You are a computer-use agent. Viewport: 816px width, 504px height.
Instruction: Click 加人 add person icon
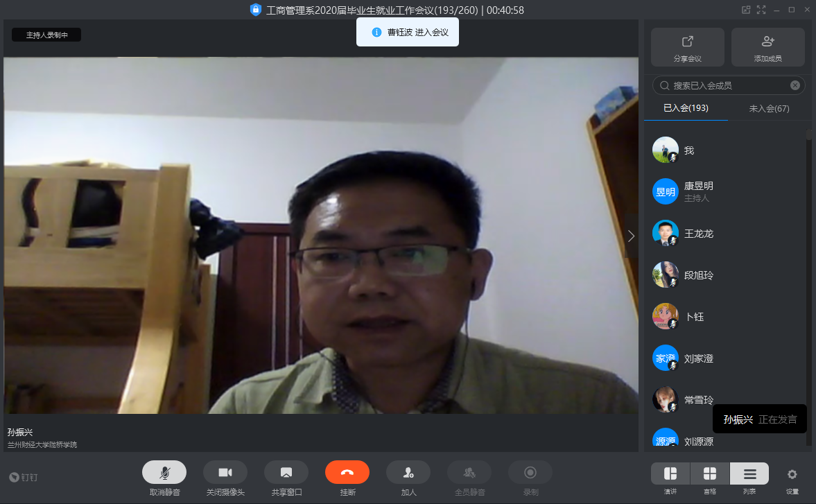tap(408, 472)
